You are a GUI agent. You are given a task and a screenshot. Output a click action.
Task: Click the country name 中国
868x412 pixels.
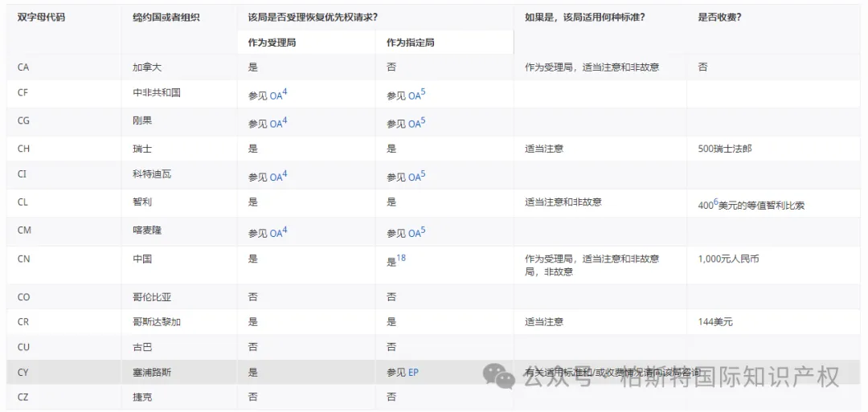[x=141, y=259]
